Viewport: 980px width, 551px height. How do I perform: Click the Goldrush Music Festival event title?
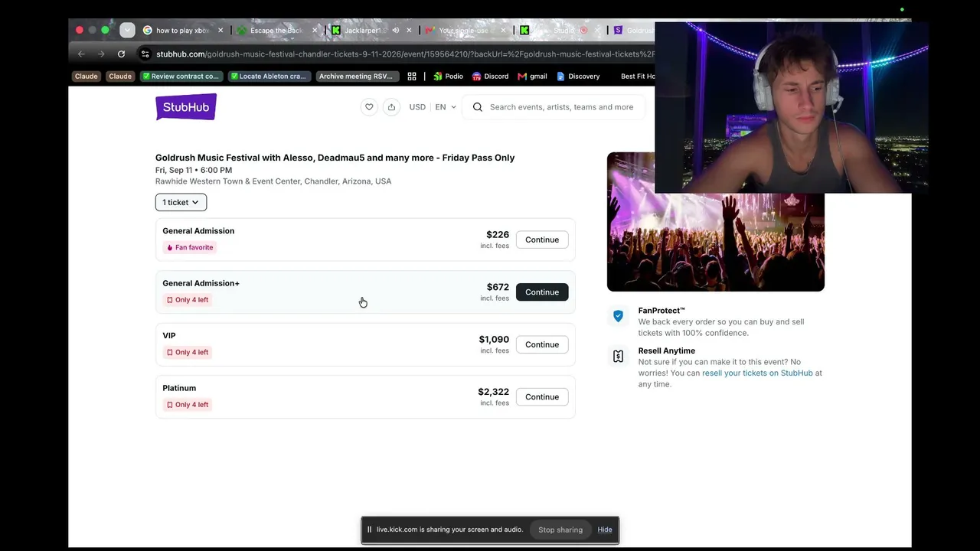pos(335,158)
